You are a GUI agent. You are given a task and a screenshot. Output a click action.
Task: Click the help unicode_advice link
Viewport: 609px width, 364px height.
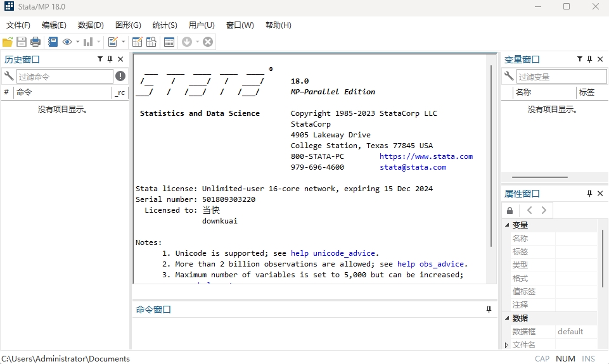(x=333, y=253)
